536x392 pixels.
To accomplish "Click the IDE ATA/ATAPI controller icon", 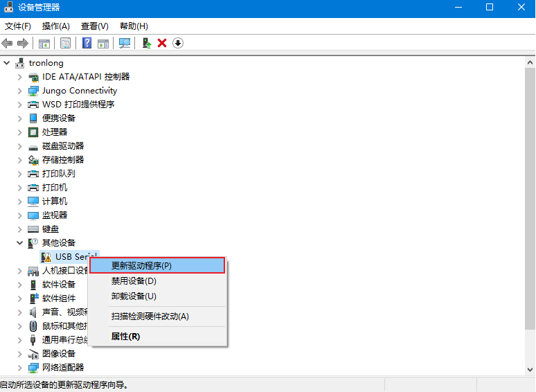I will [x=33, y=78].
